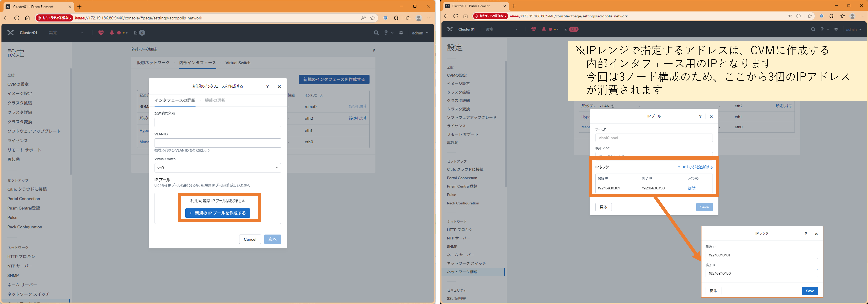The width and height of the screenshot is (868, 304).
Task: Open the Virtual Switch vs0 dropdown
Action: click(218, 168)
